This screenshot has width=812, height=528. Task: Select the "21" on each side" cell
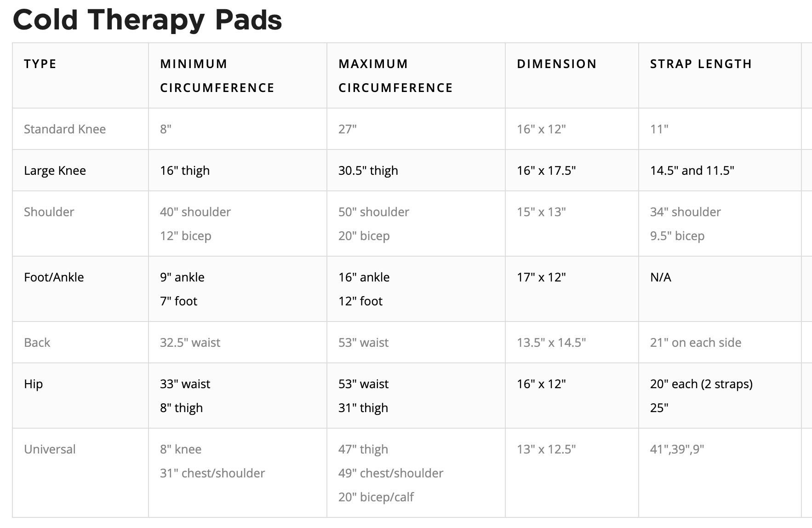pos(695,343)
